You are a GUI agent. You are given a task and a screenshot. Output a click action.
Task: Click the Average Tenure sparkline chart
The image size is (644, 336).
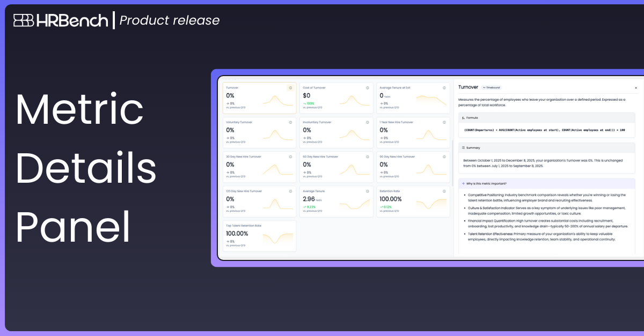[x=354, y=204]
